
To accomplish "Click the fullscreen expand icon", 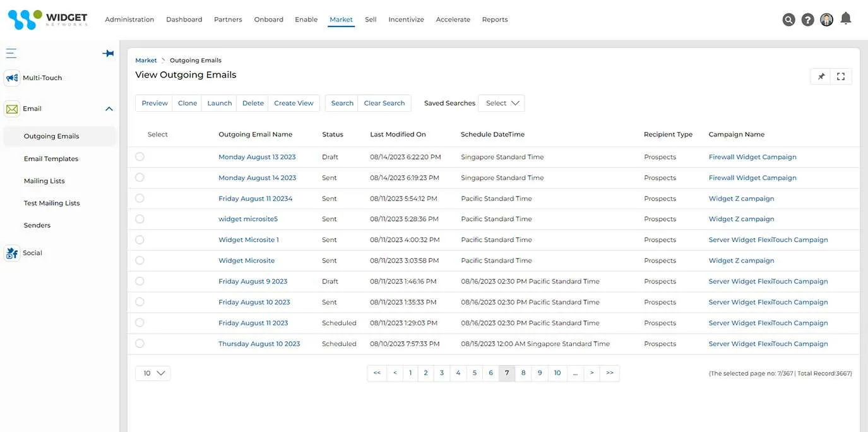I will pos(841,76).
